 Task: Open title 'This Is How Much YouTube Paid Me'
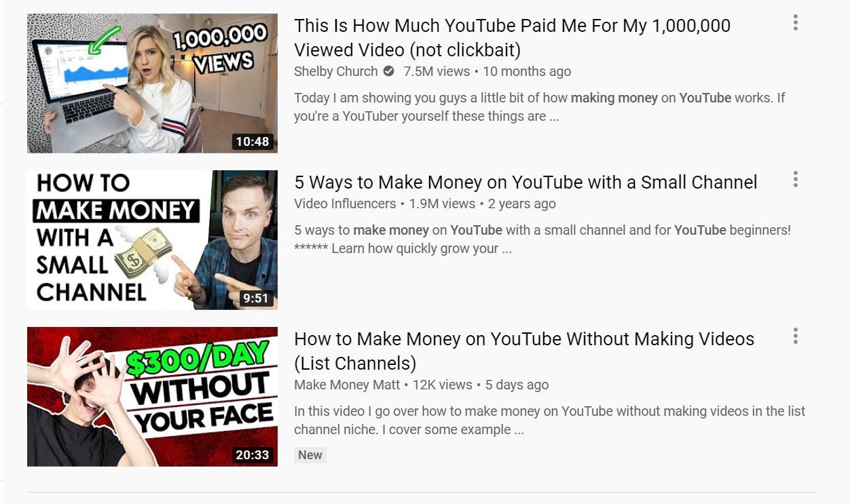pos(512,38)
